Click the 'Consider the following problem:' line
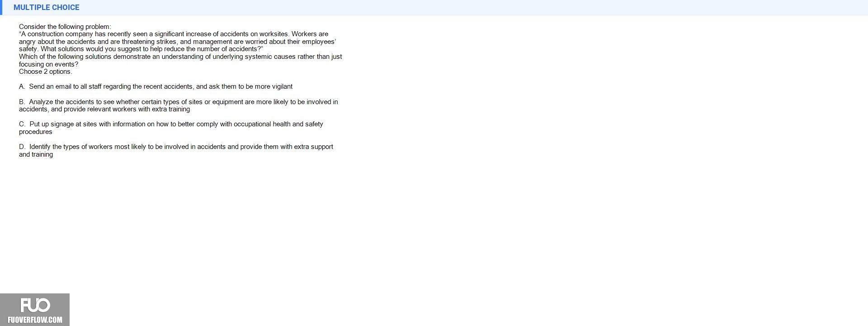The image size is (868, 326). point(65,27)
